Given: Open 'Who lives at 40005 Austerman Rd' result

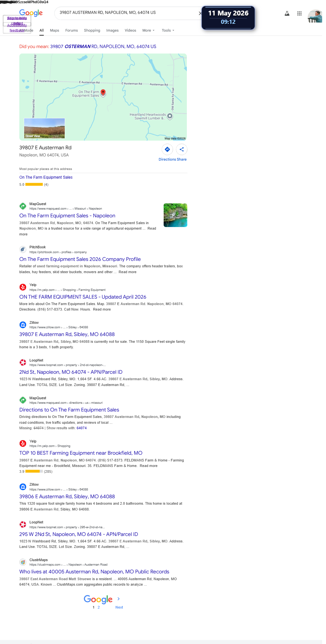Looking at the screenshot, I should 94,572.
